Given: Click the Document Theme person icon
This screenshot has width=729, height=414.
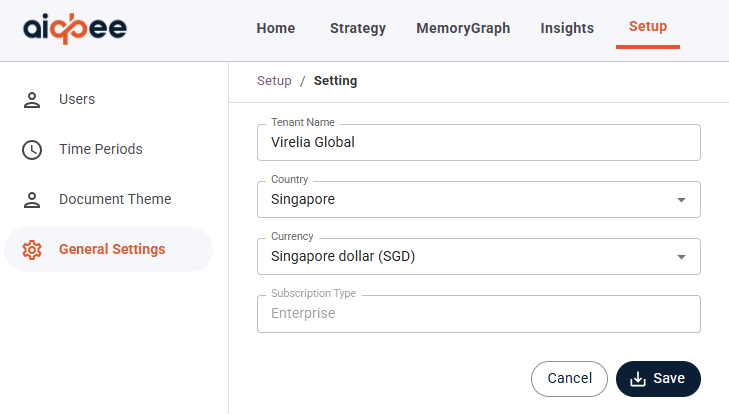Looking at the screenshot, I should (32, 199).
